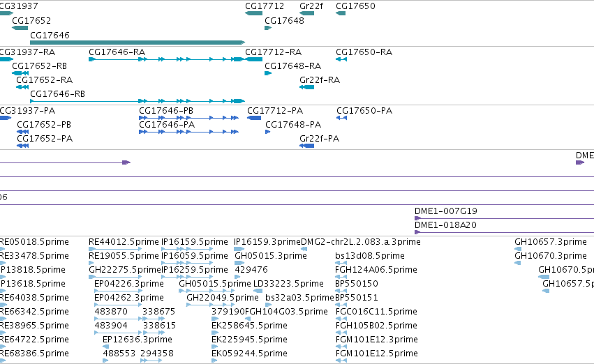Click the 429476 alignment label
The image size is (594, 364).
click(x=251, y=270)
